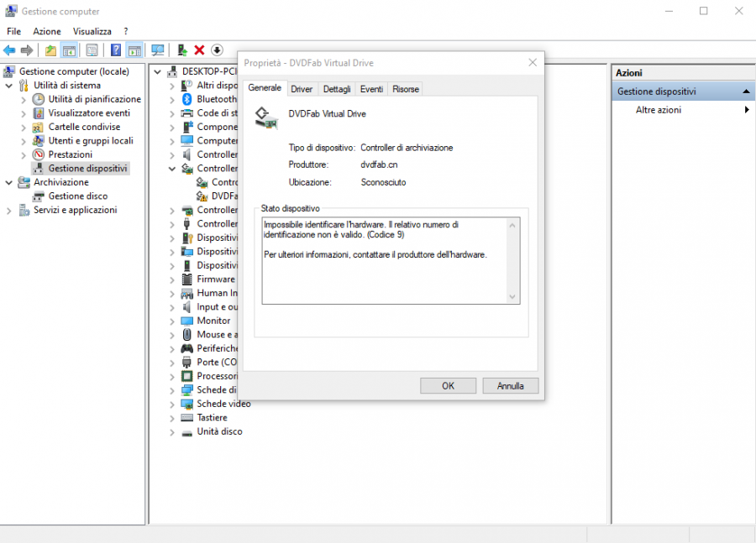
Task: Expand the Schede video category
Action: coord(172,405)
